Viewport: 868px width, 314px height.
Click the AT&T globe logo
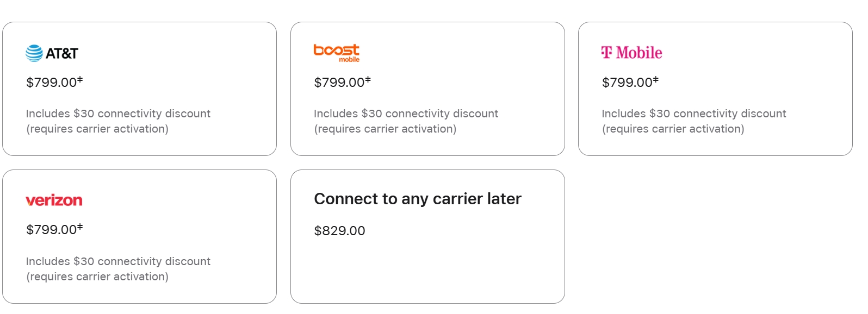pos(34,53)
